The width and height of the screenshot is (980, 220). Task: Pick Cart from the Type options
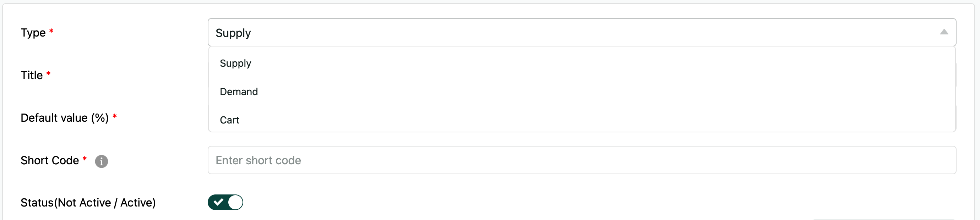(x=229, y=120)
